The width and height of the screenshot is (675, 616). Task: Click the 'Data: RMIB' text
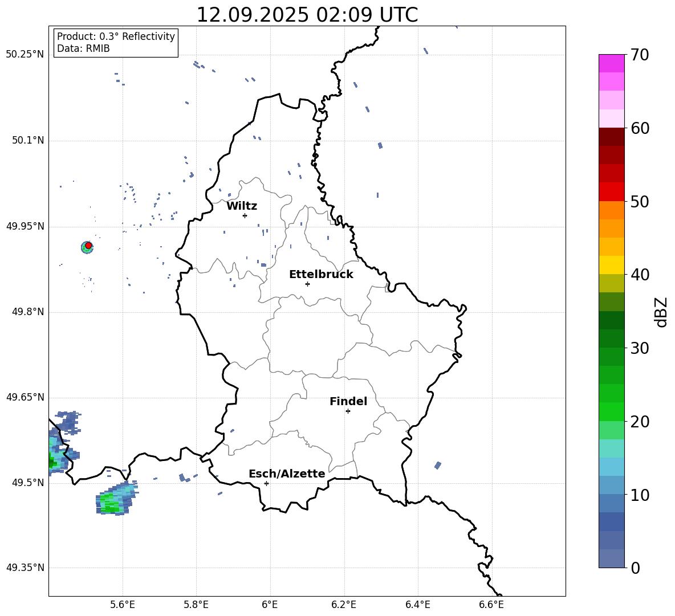pyautogui.click(x=83, y=48)
